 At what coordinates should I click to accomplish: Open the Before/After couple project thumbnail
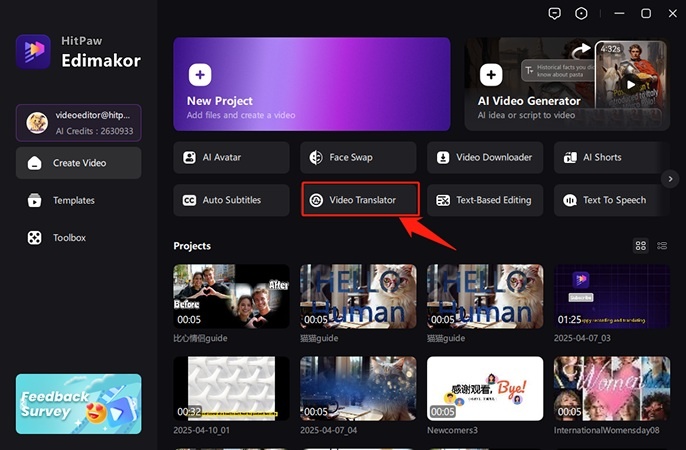pos(231,296)
